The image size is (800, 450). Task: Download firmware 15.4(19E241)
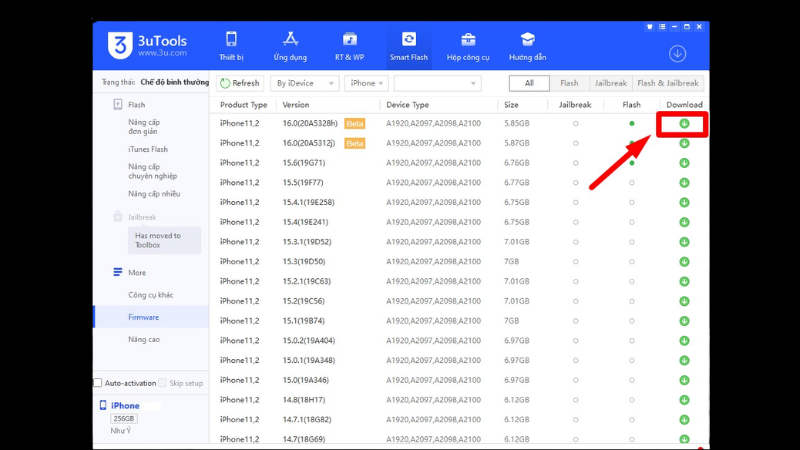[x=684, y=222]
